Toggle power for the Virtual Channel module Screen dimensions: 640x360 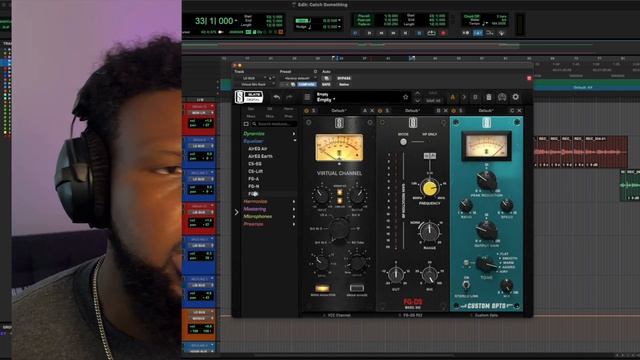point(307,111)
